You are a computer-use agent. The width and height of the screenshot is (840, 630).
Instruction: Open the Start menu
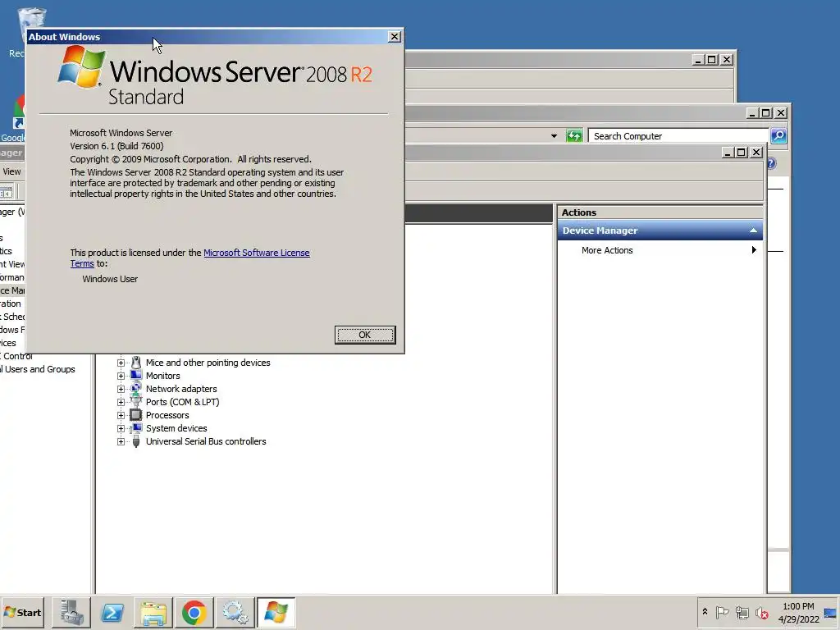(x=22, y=612)
